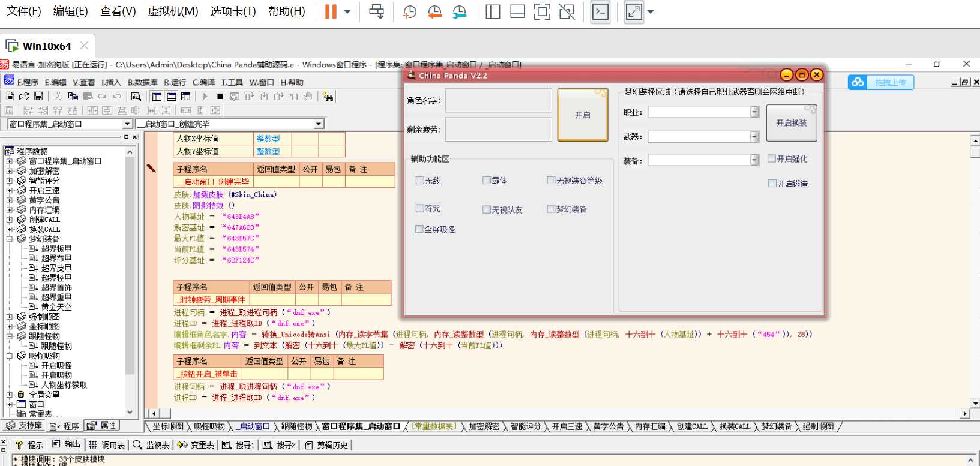Screen dimensions: 980x466
Task: Enable the 全屏吸怪 checkbox
Action: tap(419, 229)
